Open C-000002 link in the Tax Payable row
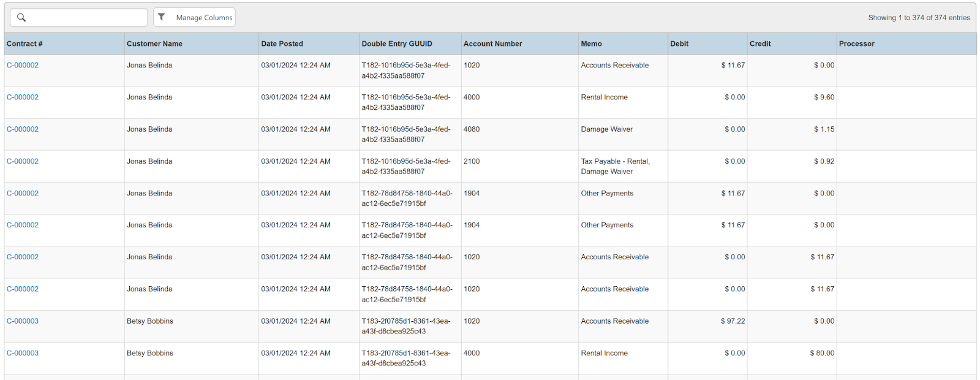Screen dimensions: 980x380 click(23, 161)
